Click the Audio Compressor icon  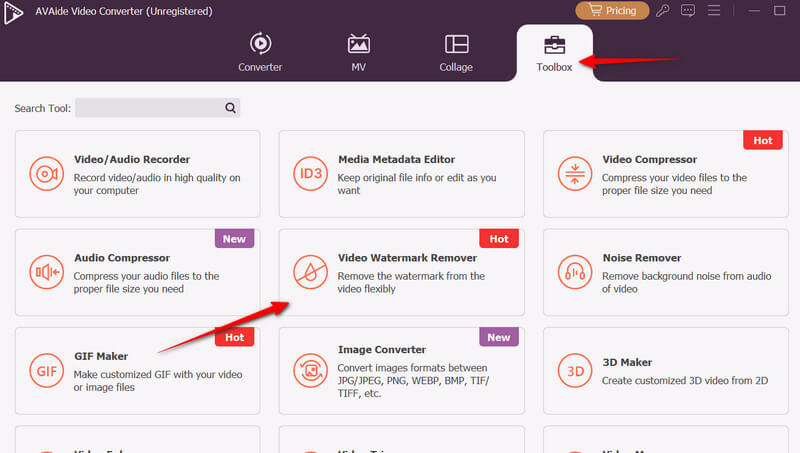[46, 272]
